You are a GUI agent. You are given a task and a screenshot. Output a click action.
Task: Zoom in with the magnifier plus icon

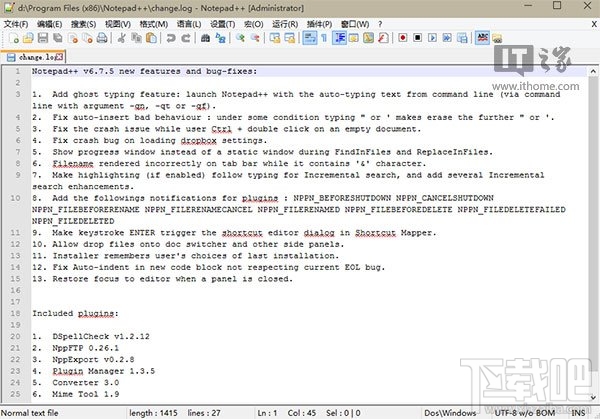click(x=240, y=38)
